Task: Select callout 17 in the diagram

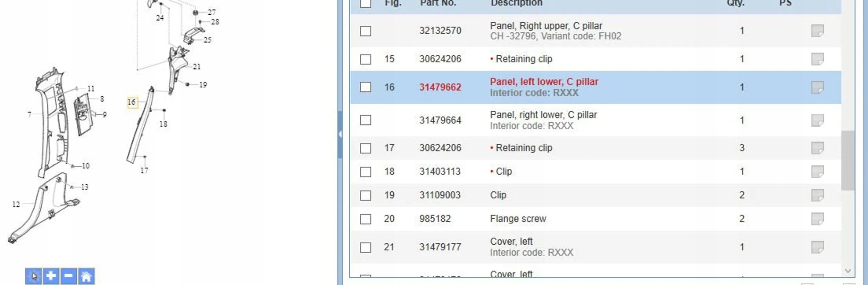Action: coord(144,171)
